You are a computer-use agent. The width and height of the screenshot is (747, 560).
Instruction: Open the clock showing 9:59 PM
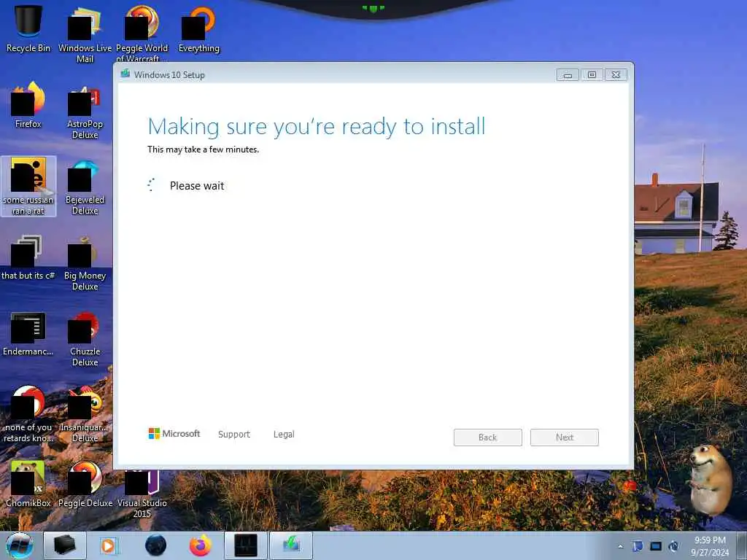(710, 546)
